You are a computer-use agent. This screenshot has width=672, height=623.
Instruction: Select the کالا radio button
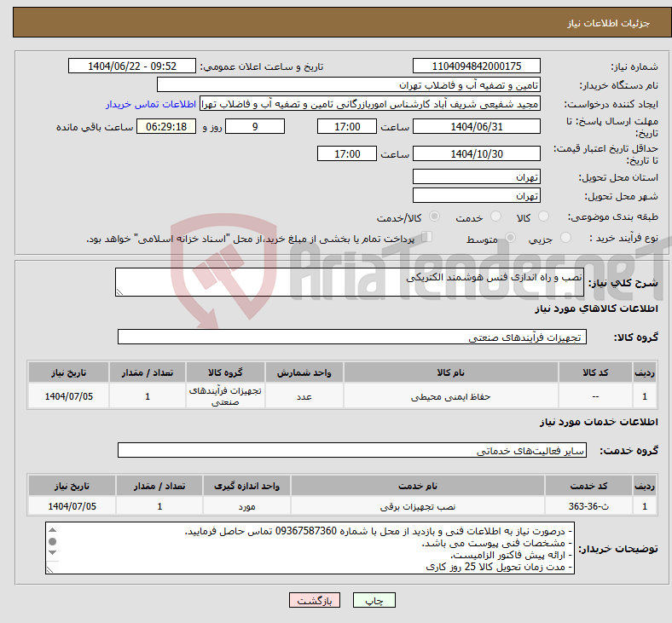point(543,216)
